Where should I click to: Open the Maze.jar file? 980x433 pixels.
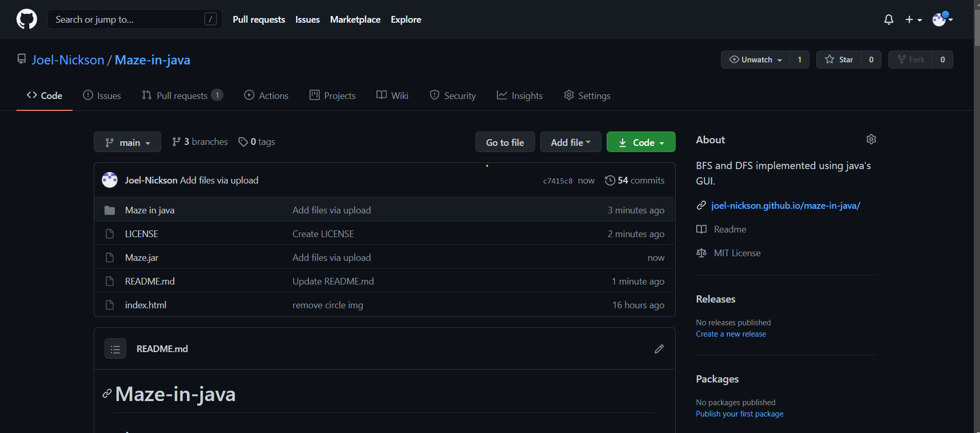coord(142,258)
